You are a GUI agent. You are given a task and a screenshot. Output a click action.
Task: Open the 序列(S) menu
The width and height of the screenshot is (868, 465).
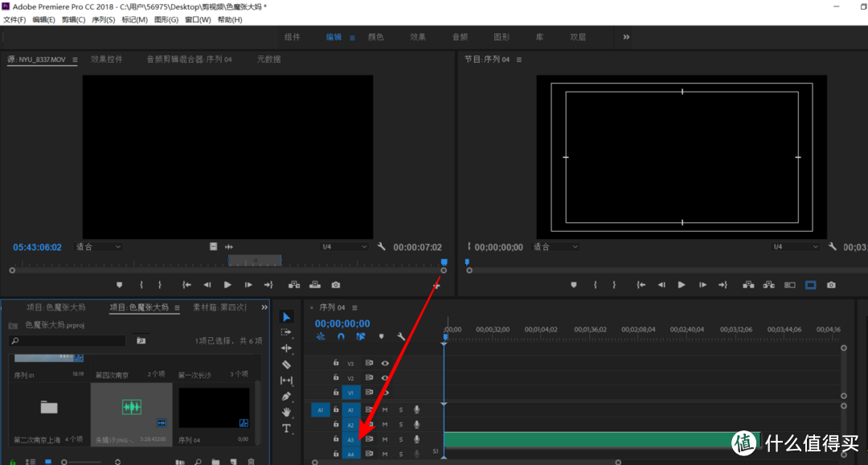(104, 19)
